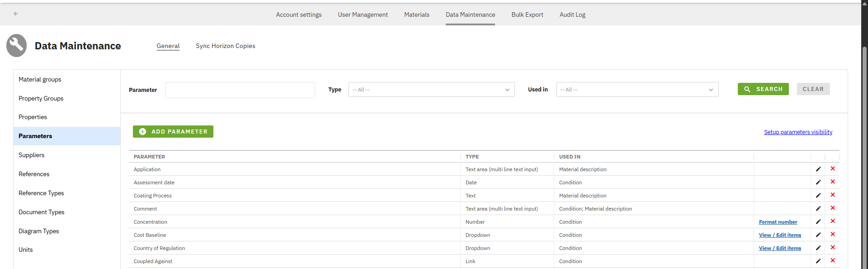Delete the Assessment date parameter
The height and width of the screenshot is (269, 868).
click(x=832, y=182)
